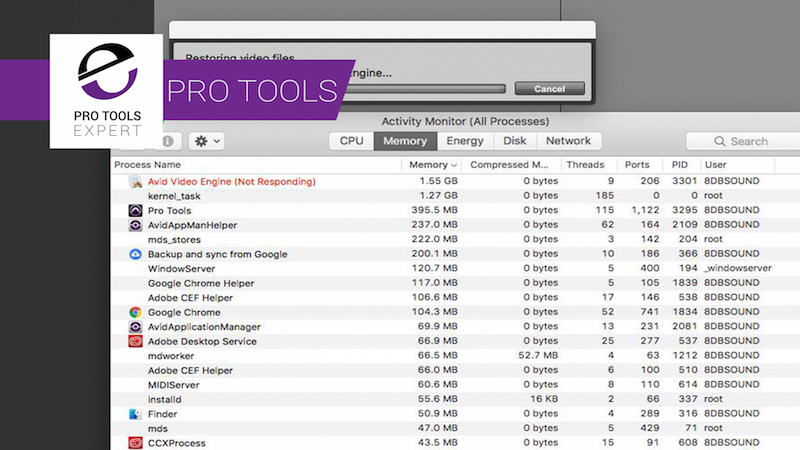Open the Energy tab
Viewport: 800px width, 450px height.
[x=465, y=141]
